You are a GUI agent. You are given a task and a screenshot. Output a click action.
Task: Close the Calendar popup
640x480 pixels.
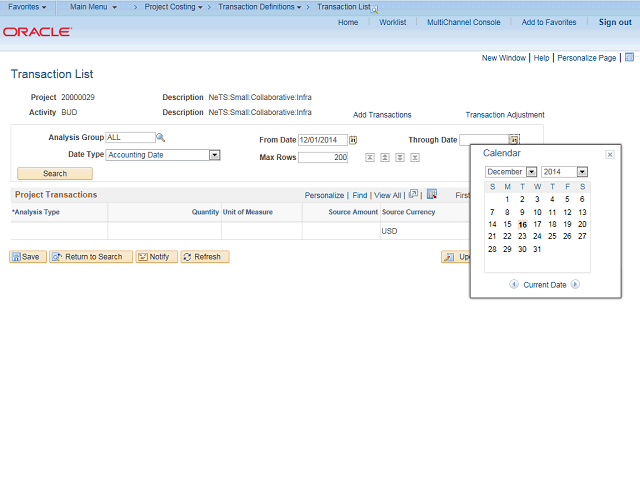610,154
